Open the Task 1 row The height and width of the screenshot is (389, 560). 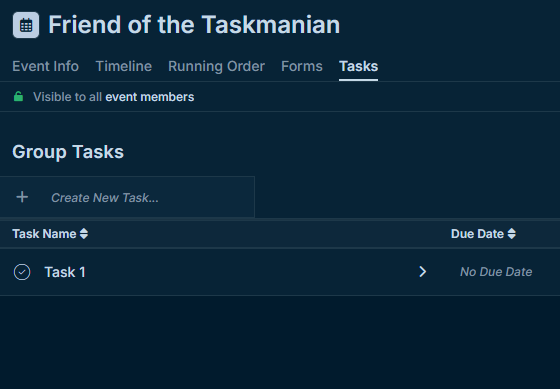click(280, 272)
